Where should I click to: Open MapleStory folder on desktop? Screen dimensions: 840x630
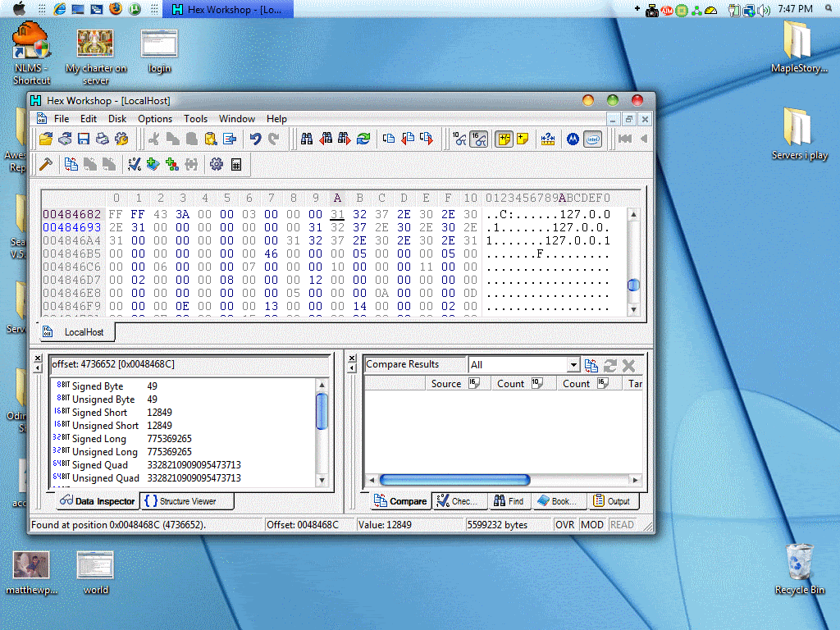pyautogui.click(x=799, y=47)
